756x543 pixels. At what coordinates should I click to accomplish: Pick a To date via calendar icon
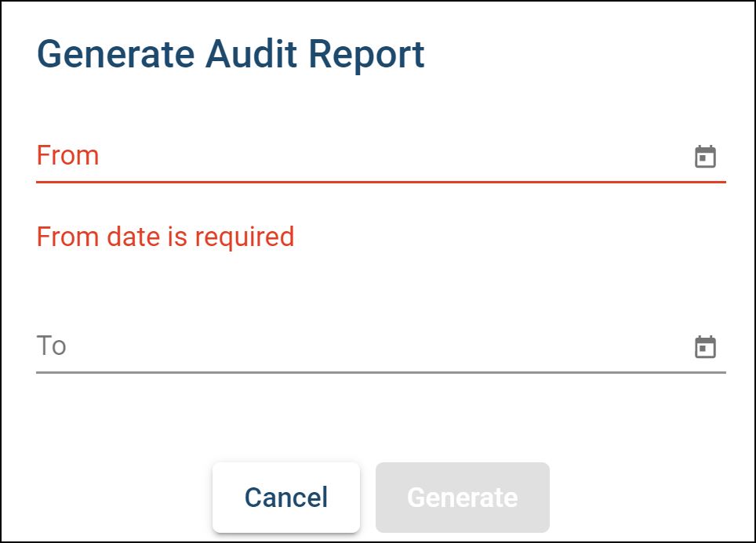point(706,346)
